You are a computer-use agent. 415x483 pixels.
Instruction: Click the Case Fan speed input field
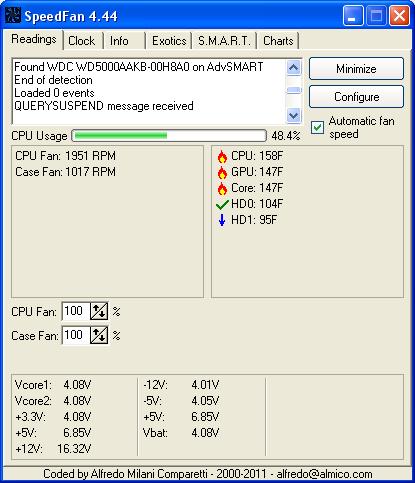(x=76, y=335)
